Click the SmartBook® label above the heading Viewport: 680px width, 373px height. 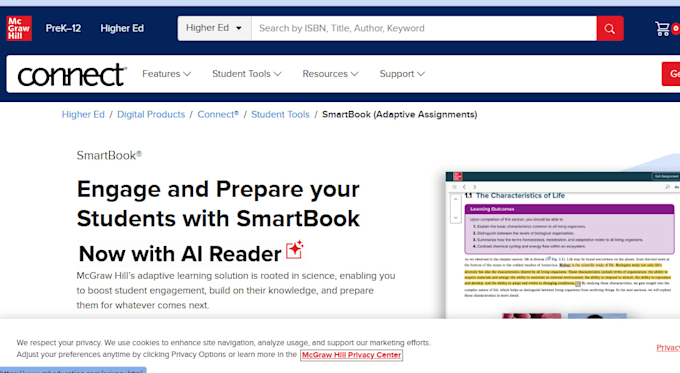[x=109, y=155]
